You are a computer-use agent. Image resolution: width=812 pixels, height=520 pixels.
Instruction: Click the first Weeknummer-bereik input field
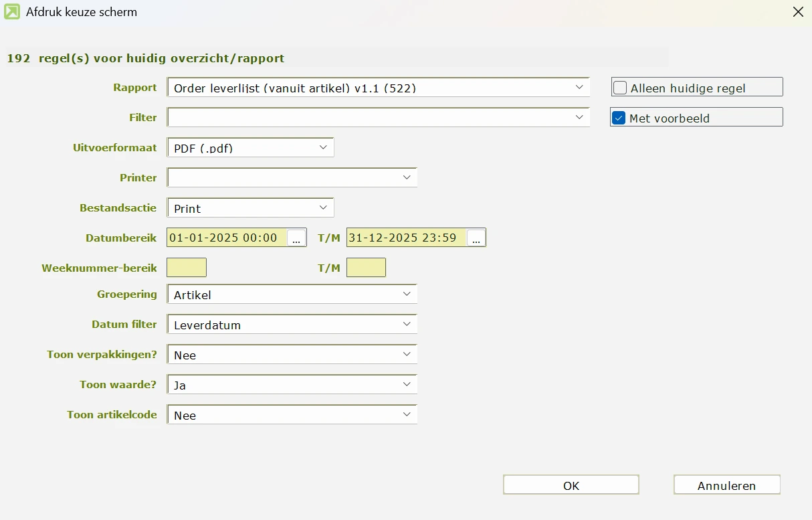tap(187, 268)
